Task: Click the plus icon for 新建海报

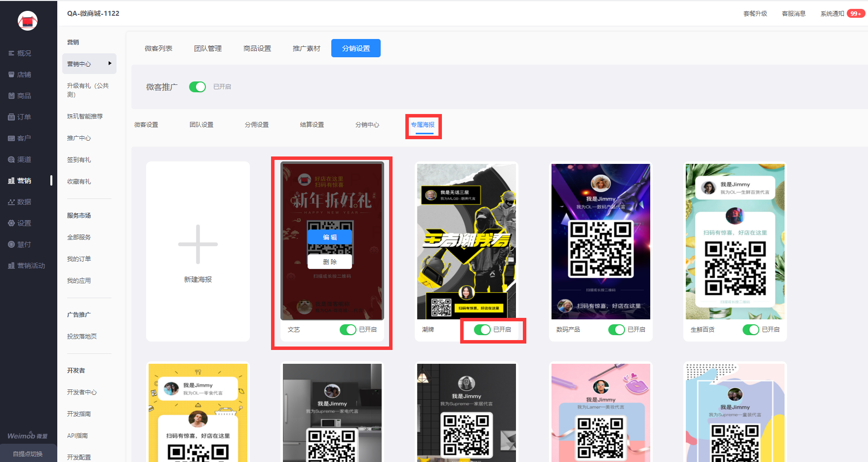Action: pos(198,244)
